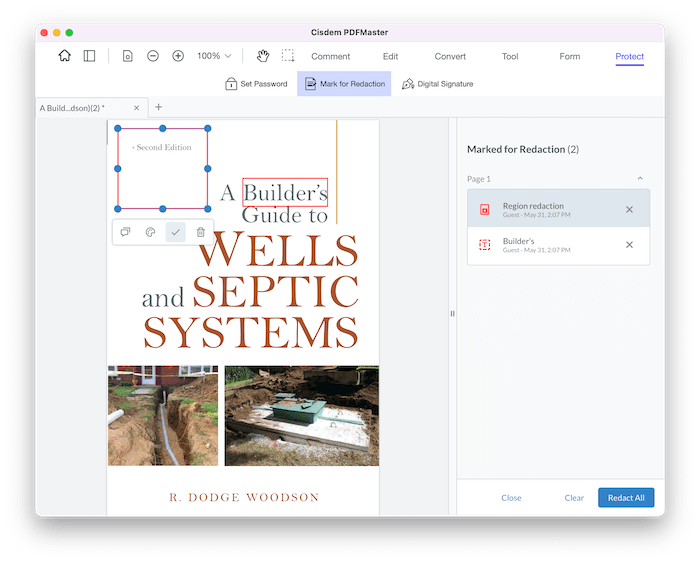Choose Set Password option
Image resolution: width=700 pixels, height=563 pixels.
256,83
